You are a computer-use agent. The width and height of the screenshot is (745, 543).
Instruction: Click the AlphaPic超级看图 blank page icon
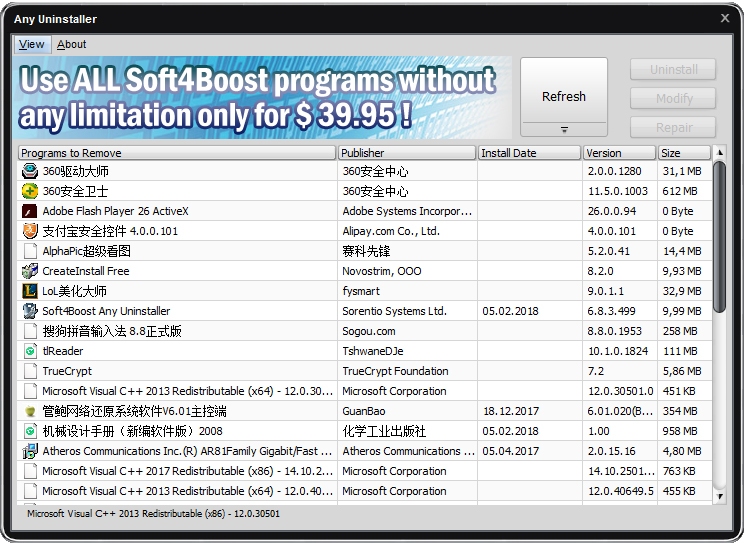click(x=30, y=251)
